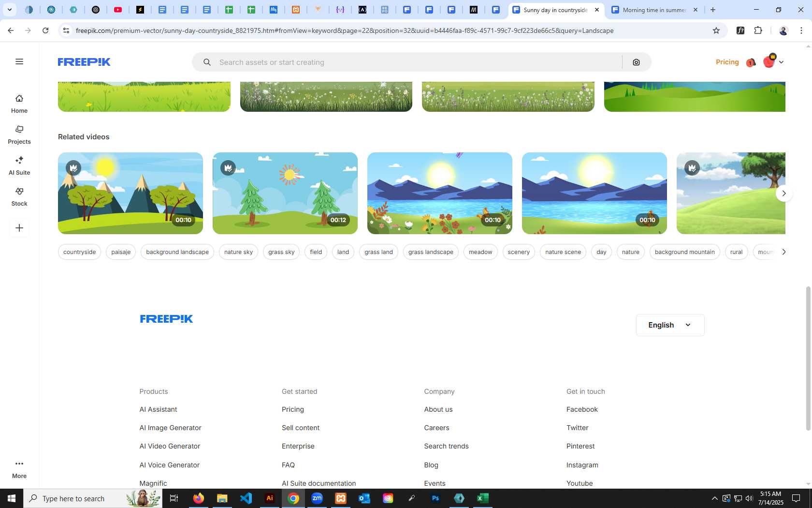Image resolution: width=812 pixels, height=508 pixels.
Task: Switch to the Morning time in summer tab
Action: [x=654, y=10]
